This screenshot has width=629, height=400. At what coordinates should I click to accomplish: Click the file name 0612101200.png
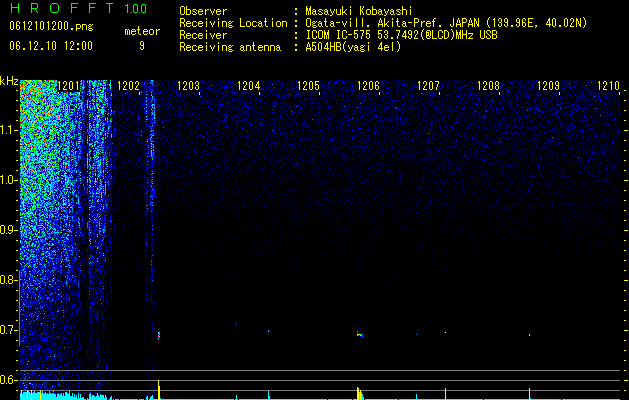tap(51, 26)
